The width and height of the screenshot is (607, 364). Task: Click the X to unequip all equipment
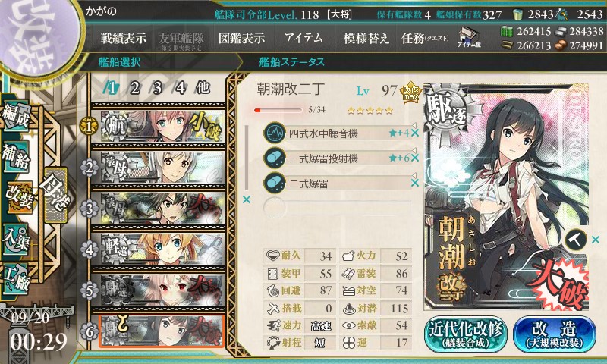(x=246, y=199)
